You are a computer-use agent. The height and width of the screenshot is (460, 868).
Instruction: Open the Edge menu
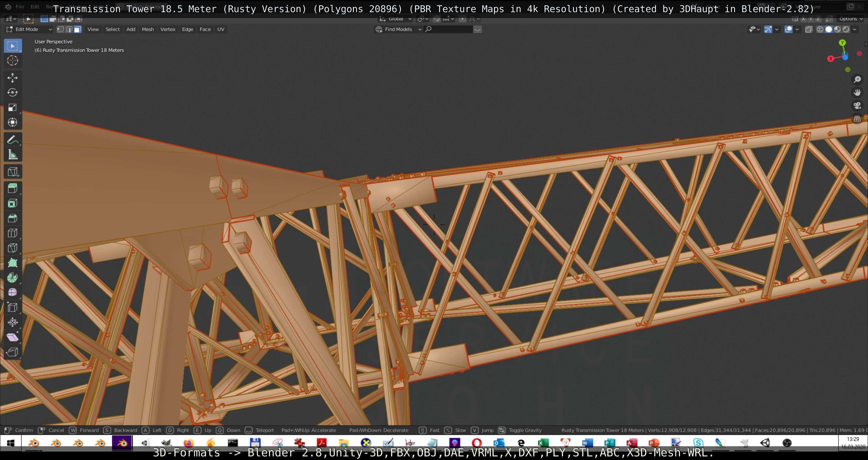[187, 29]
